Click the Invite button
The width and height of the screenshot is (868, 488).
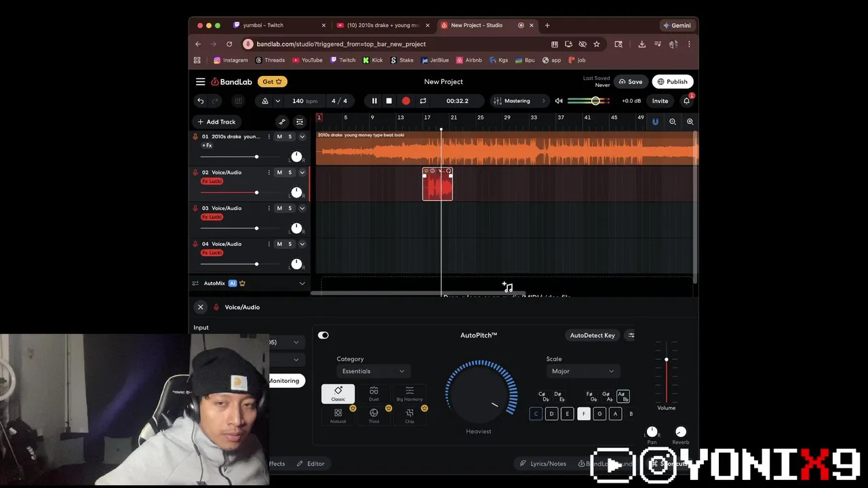(x=660, y=101)
